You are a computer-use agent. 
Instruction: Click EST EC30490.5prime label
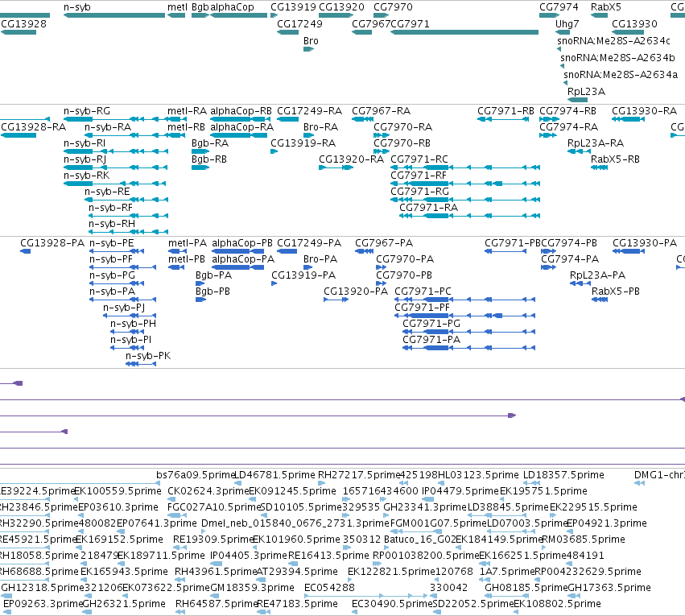pyautogui.click(x=392, y=604)
